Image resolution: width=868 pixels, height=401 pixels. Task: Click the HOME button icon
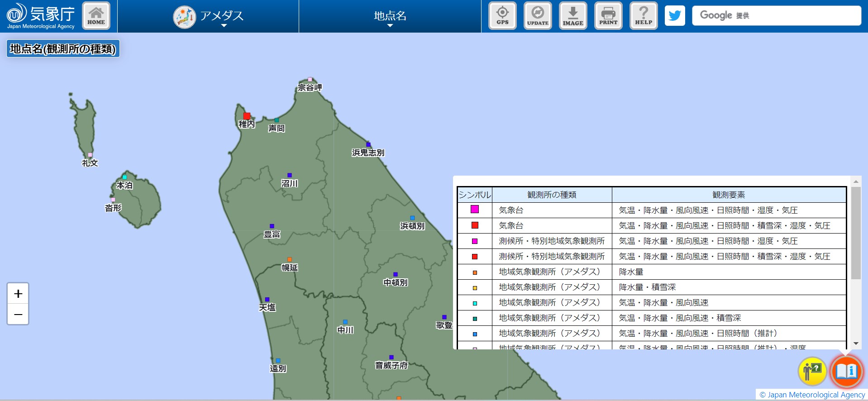96,16
